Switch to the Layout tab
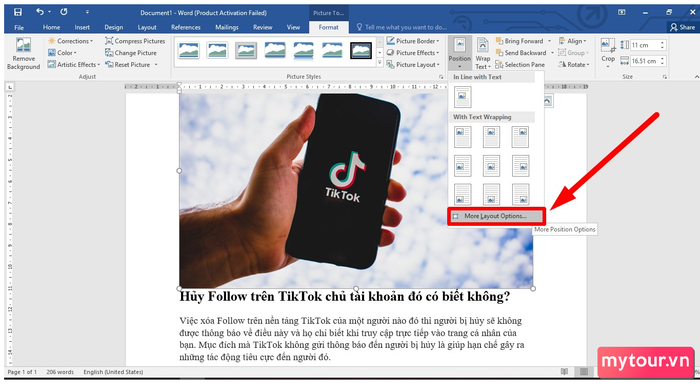The height and width of the screenshot is (386, 700). [x=147, y=27]
